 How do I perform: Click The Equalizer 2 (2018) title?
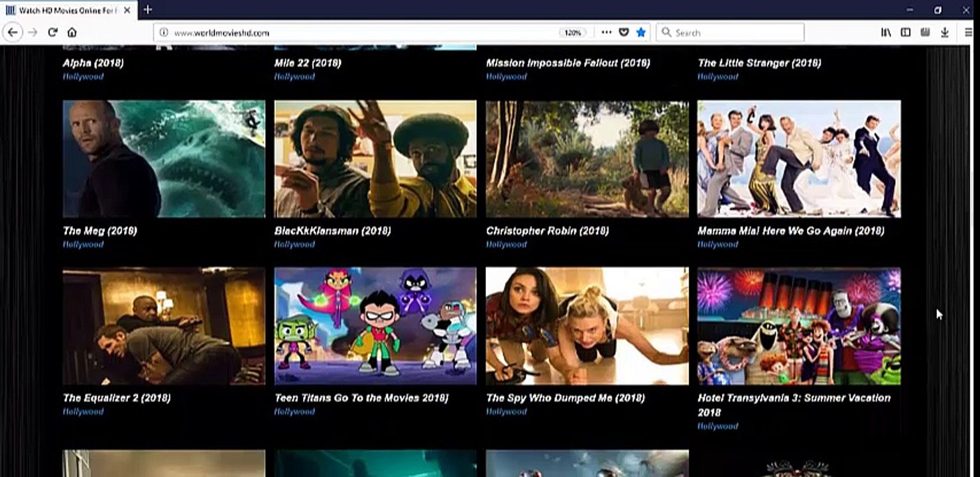117,397
